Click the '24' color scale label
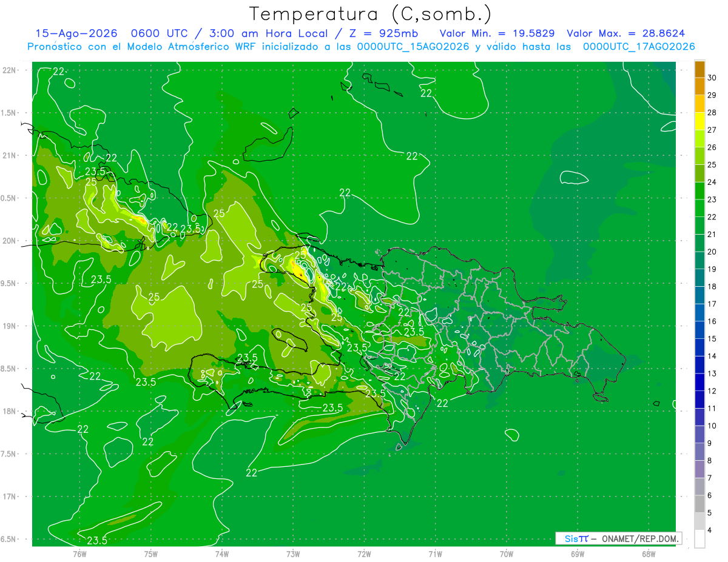Screen dimensions: 728x562 [712, 182]
